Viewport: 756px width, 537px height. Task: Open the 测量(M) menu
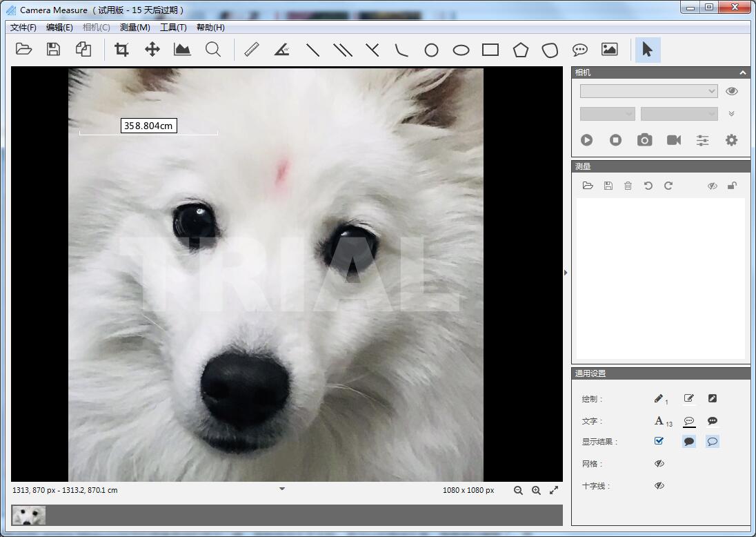click(x=135, y=28)
